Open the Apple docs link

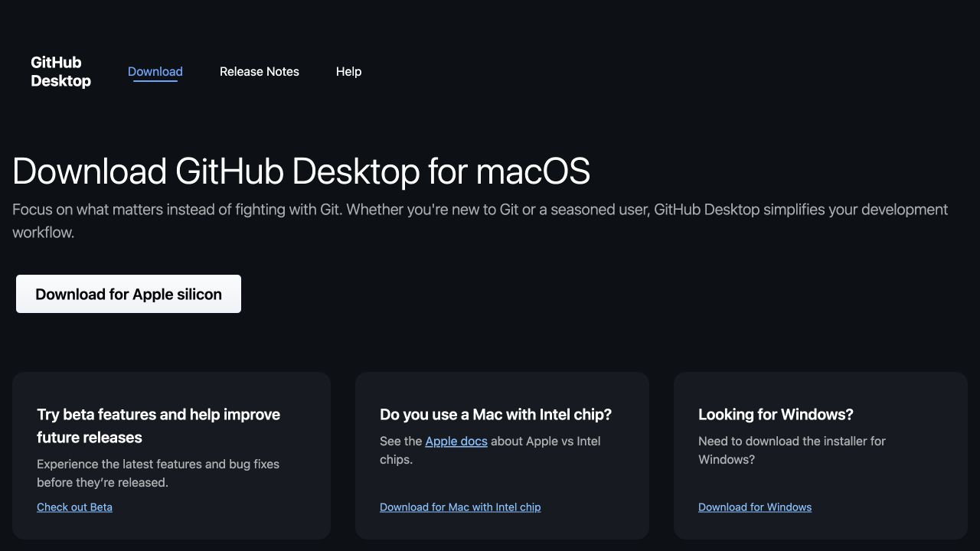(x=456, y=441)
